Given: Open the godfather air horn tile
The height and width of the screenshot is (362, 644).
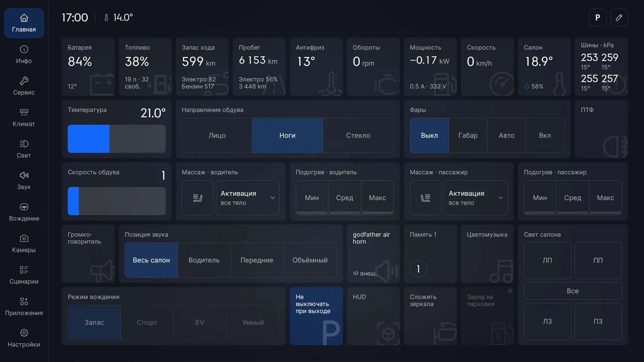Looking at the screenshot, I should (x=373, y=254).
